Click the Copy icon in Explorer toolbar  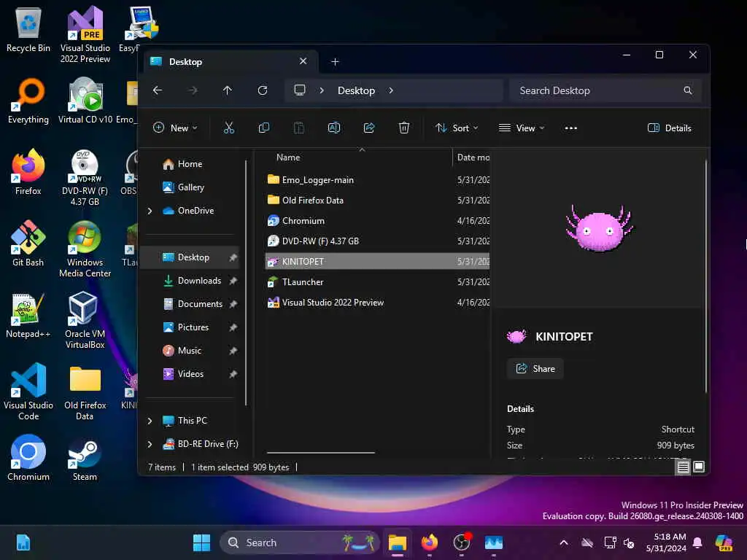pyautogui.click(x=263, y=128)
